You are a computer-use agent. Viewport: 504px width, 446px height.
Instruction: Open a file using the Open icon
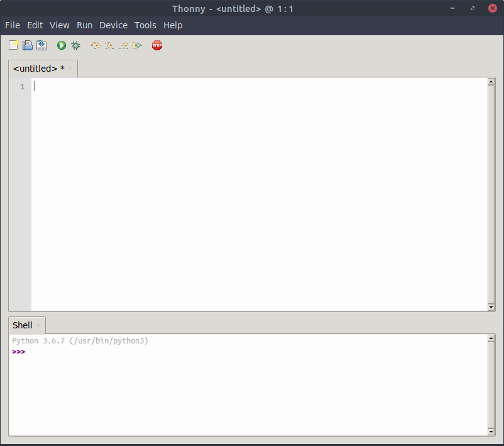(28, 45)
